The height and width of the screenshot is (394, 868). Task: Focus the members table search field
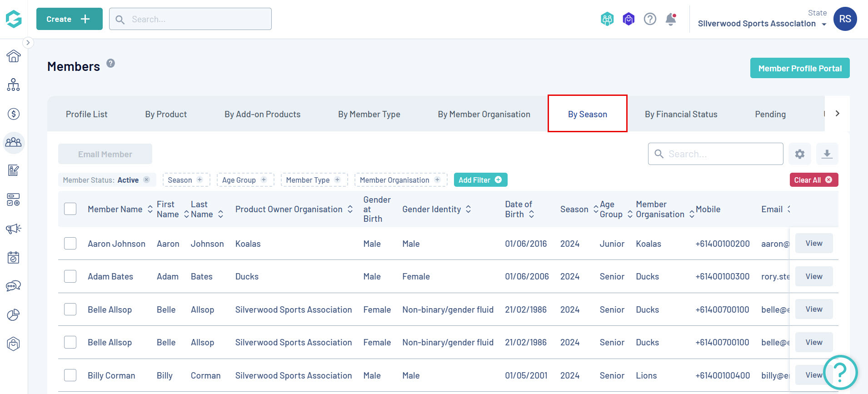715,154
